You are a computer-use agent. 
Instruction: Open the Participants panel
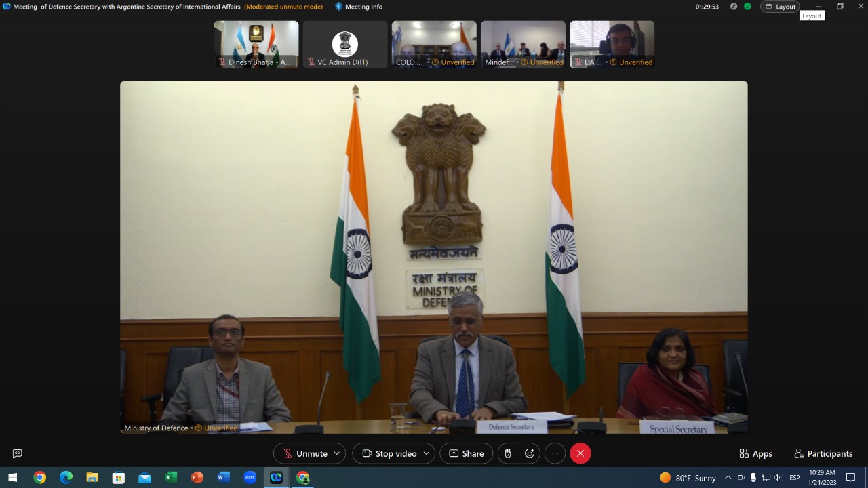click(823, 453)
